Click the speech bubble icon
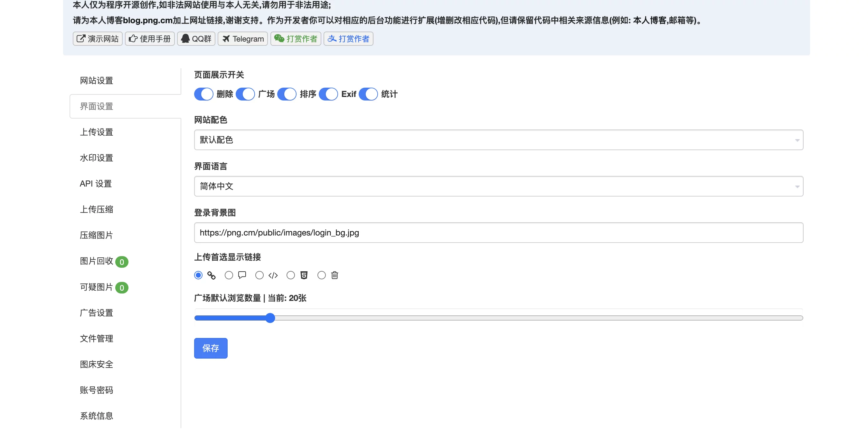 tap(242, 275)
